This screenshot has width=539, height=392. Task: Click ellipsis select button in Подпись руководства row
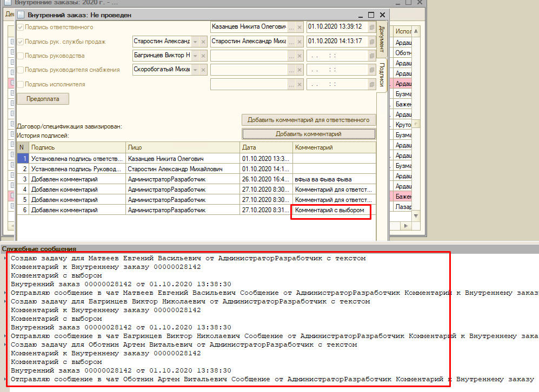(x=291, y=56)
